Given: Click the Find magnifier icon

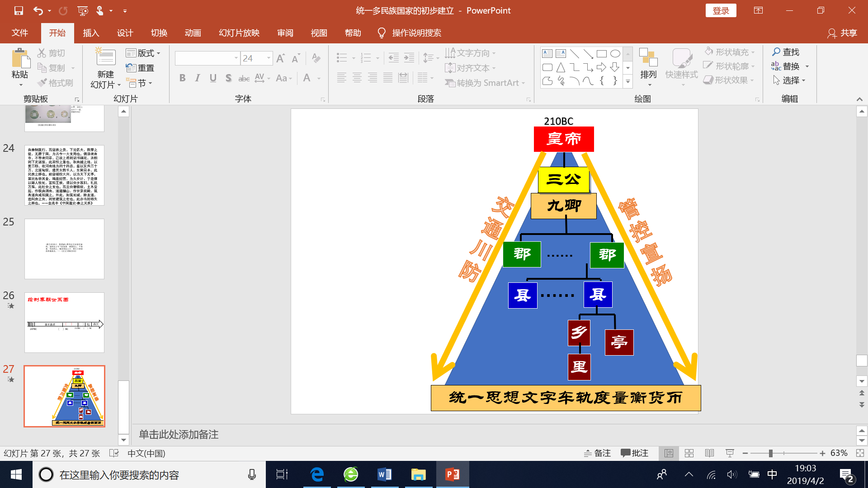Looking at the screenshot, I should coord(776,52).
